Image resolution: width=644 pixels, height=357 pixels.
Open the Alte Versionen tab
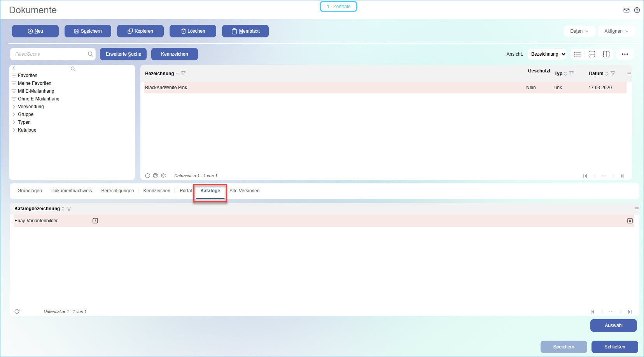point(244,191)
